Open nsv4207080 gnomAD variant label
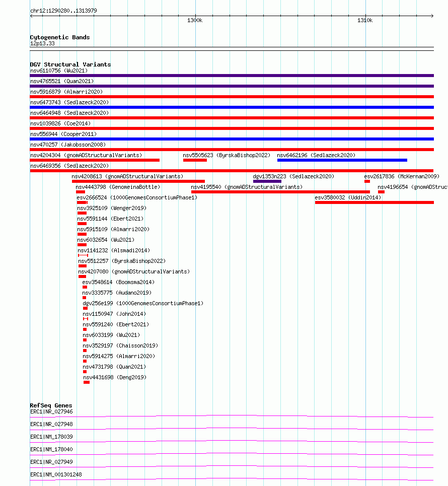 [134, 271]
